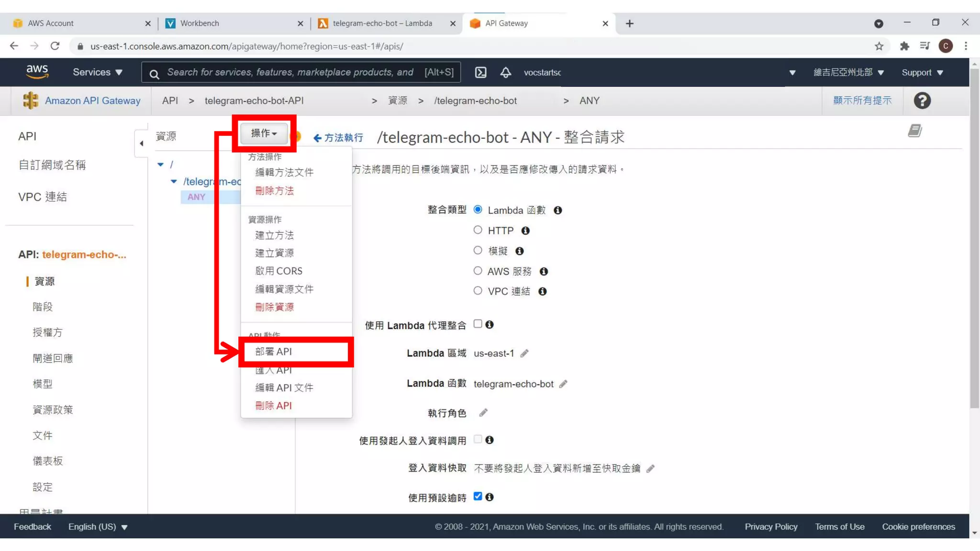Select the HTTP integration type

(x=478, y=230)
